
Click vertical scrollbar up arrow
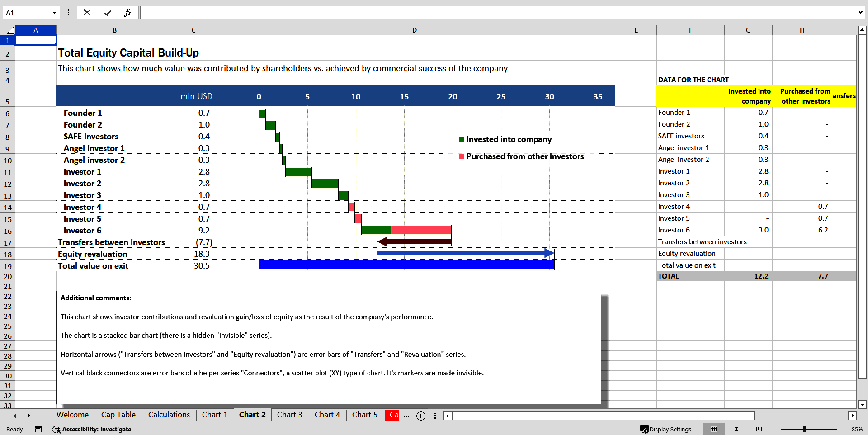862,30
